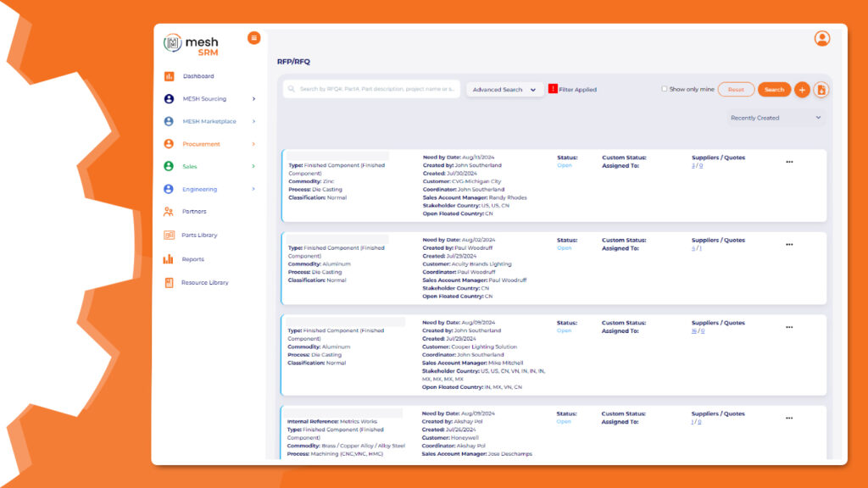This screenshot has width=868, height=488.
Task: Click 'Sales Account Manager: Mike Mitchell' text
Action: pyautogui.click(x=472, y=363)
